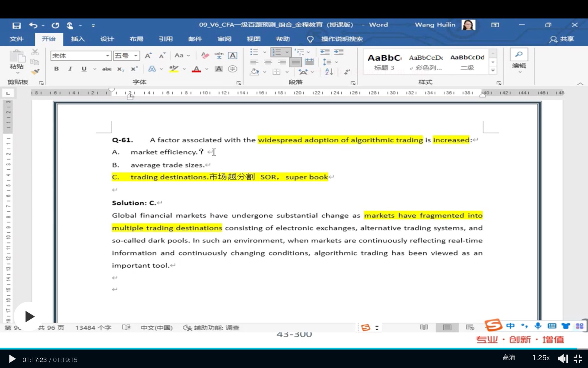The width and height of the screenshot is (588, 368).
Task: Expand the styles gallery more arrow
Action: (x=493, y=70)
